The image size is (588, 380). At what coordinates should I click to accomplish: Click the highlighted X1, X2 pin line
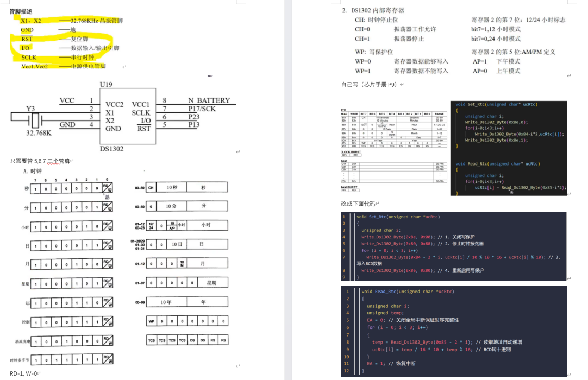71,21
